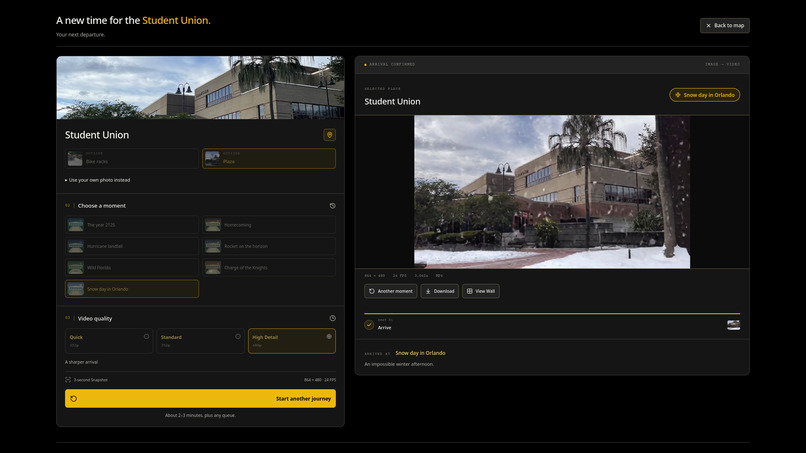The image size is (806, 453).
Task: Click the '864 × 480 · 24 FPS' spec text
Action: pyautogui.click(x=320, y=380)
